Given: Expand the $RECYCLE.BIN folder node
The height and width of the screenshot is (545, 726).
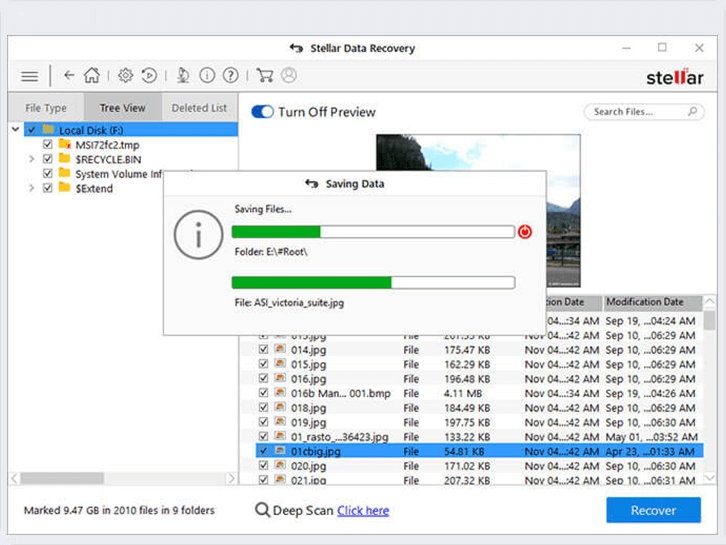Looking at the screenshot, I should (x=31, y=159).
